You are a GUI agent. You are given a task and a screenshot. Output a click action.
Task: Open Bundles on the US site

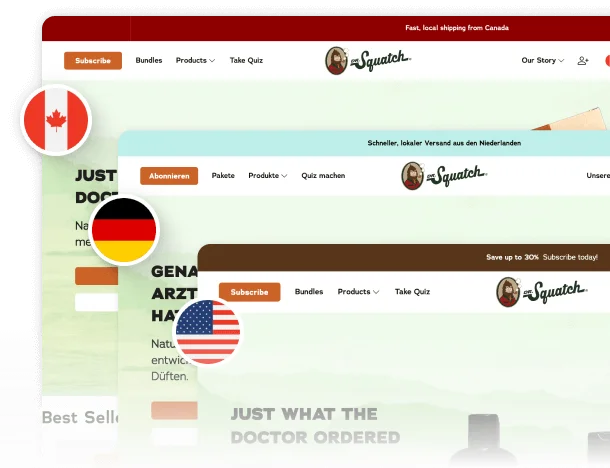tap(309, 292)
